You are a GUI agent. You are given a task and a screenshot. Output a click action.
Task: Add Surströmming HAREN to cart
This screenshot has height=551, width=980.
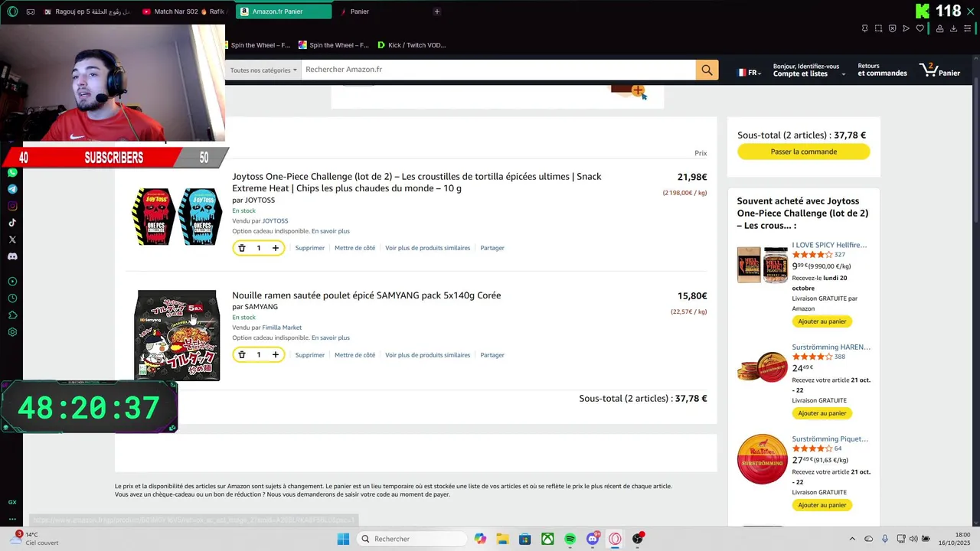pyautogui.click(x=822, y=413)
